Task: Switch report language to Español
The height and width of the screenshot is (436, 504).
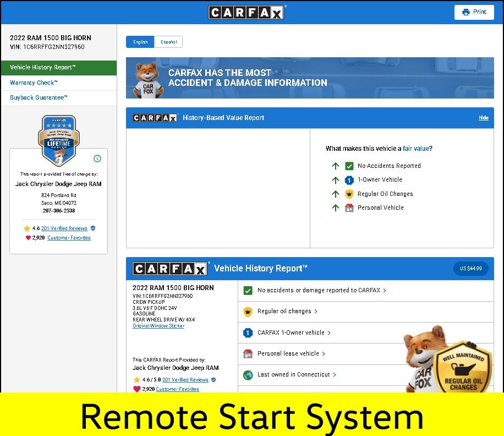Action: point(168,42)
